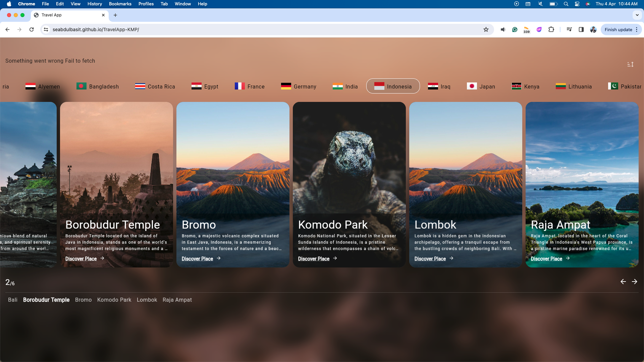Select the Travel App browser tab

click(69, 15)
